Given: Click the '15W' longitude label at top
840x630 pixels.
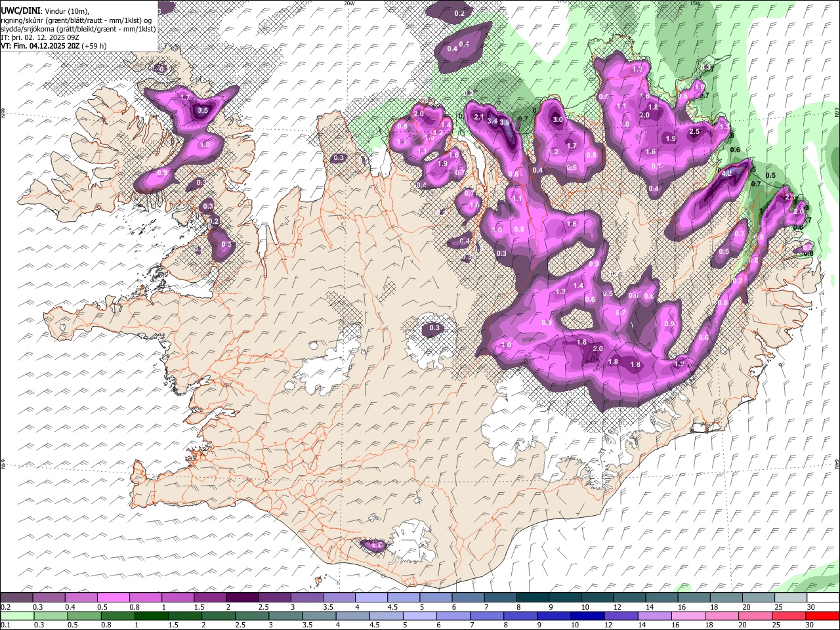Looking at the screenshot, I should [x=695, y=3].
